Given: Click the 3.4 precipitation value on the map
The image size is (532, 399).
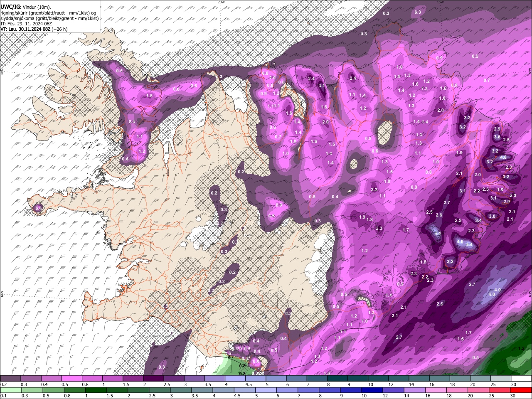Looking at the screenshot, I should click(478, 220).
